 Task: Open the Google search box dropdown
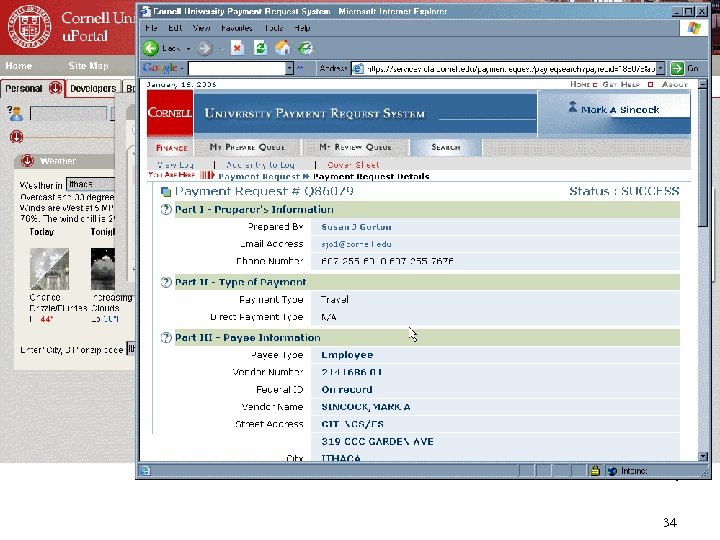(x=289, y=68)
